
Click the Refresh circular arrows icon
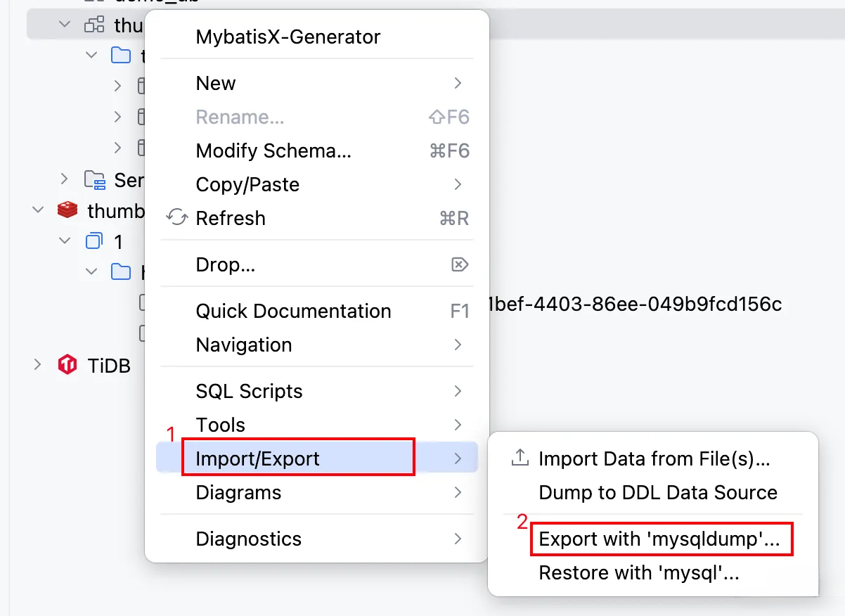176,217
